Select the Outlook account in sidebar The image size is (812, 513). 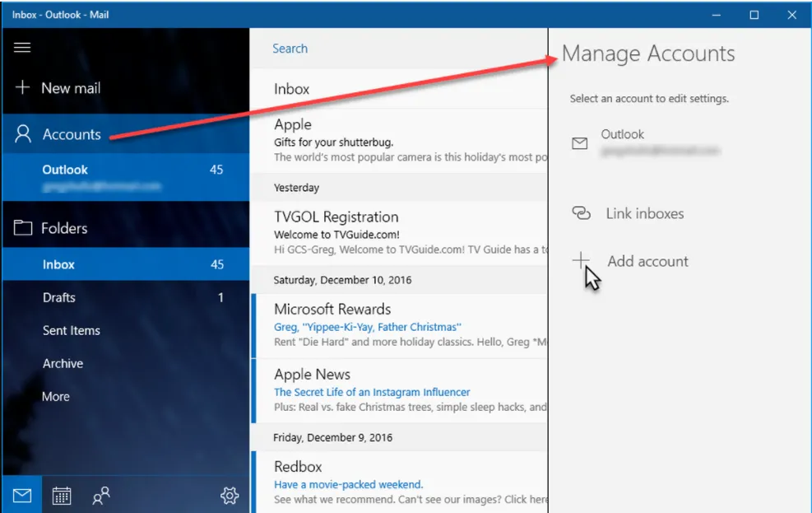tap(125, 177)
